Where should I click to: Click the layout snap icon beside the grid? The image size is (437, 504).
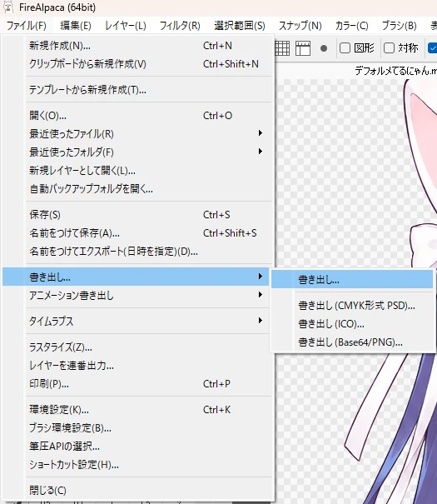pyautogui.click(x=303, y=48)
